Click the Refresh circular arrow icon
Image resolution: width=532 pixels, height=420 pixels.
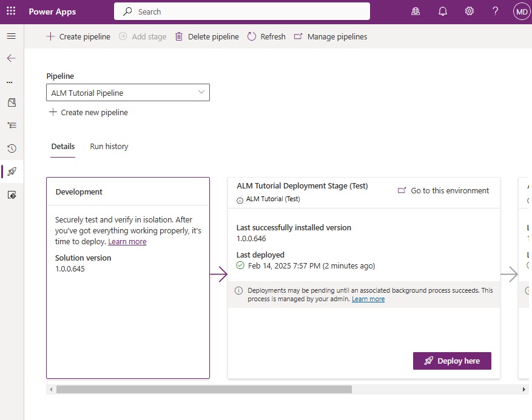tap(251, 36)
